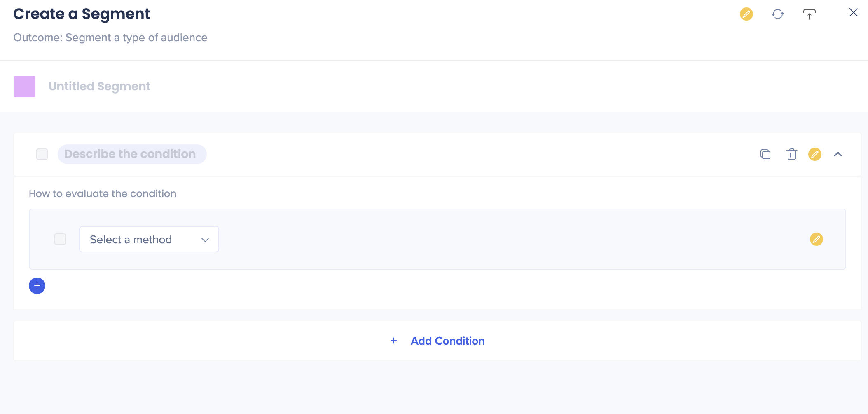Click the down arrow inside Select a method
The width and height of the screenshot is (868, 414).
205,240
